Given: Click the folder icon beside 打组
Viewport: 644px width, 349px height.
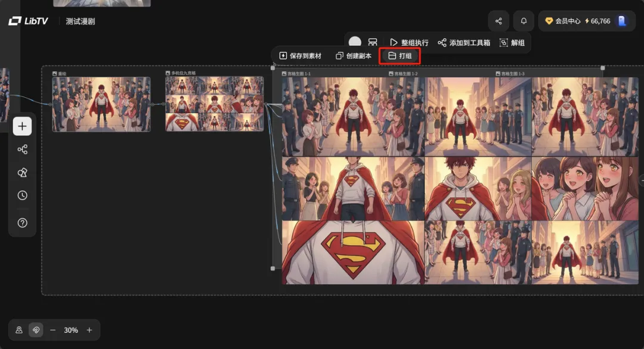Looking at the screenshot, I should (392, 56).
